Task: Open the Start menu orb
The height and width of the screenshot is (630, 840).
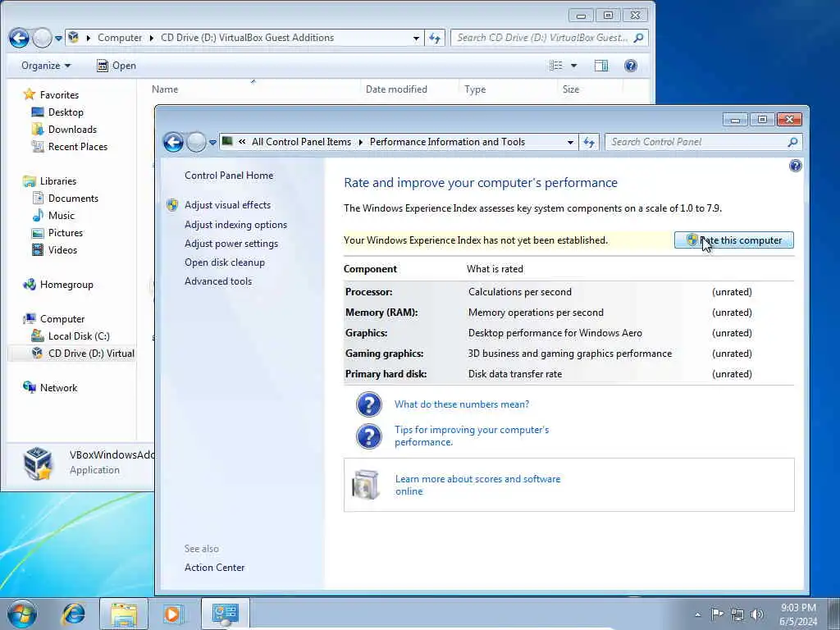Action: pyautogui.click(x=22, y=614)
